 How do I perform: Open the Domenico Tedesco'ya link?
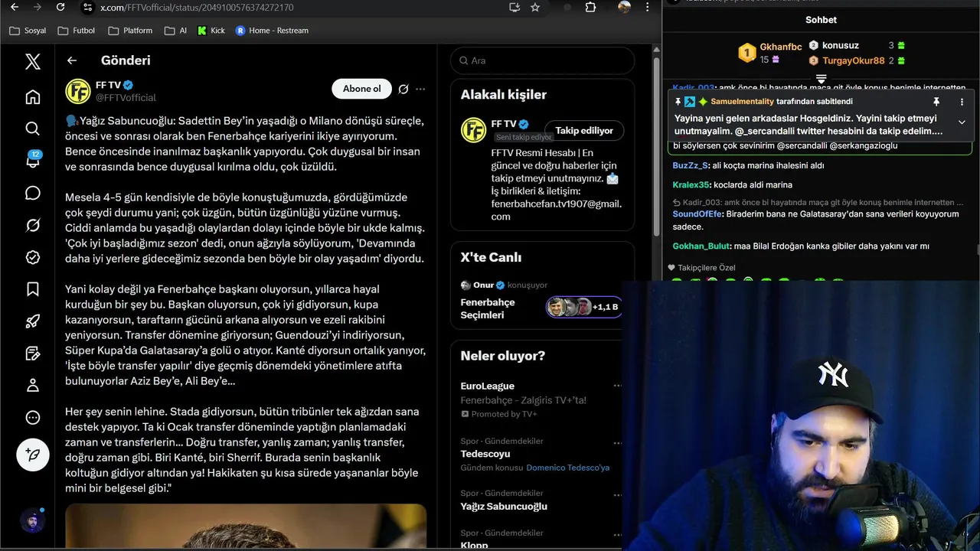tap(568, 468)
